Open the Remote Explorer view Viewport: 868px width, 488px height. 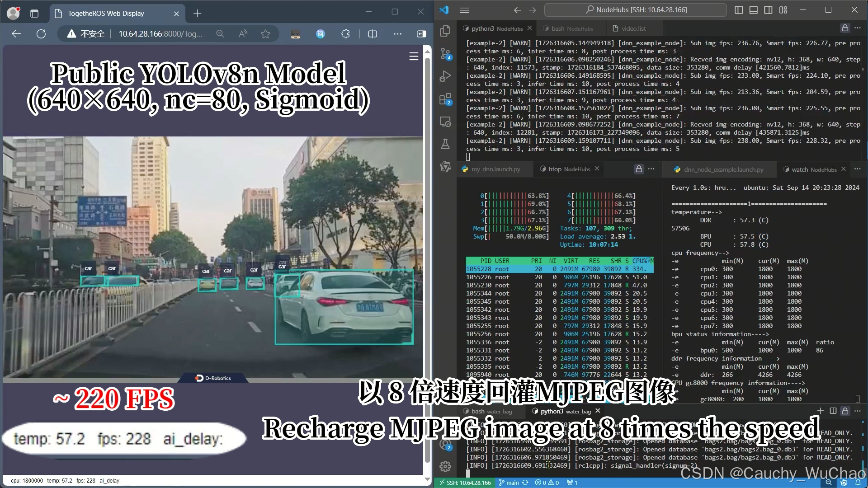(x=445, y=122)
